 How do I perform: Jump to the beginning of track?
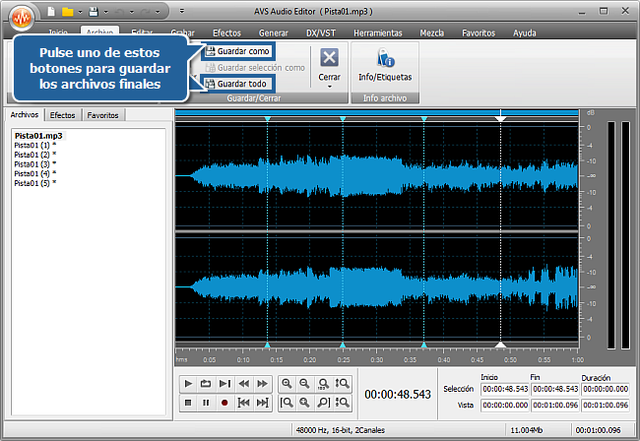tap(244, 403)
